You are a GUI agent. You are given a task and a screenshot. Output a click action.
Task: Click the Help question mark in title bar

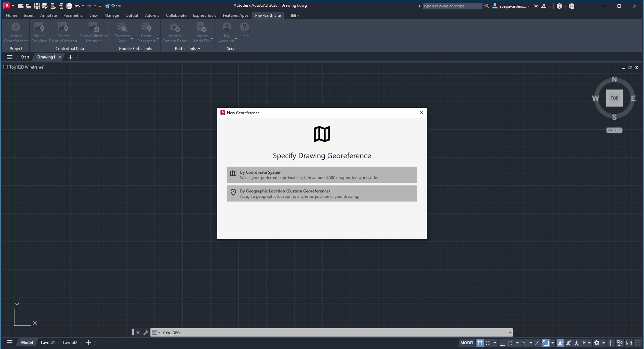pos(559,6)
